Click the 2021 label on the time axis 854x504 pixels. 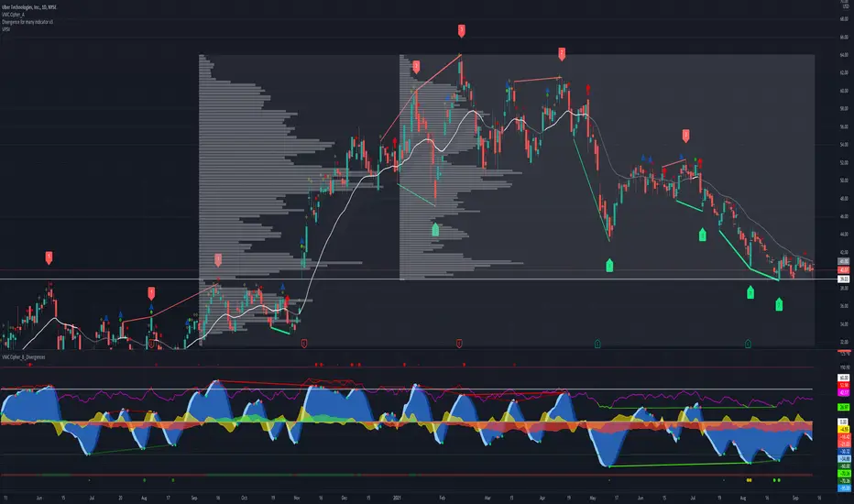click(396, 498)
